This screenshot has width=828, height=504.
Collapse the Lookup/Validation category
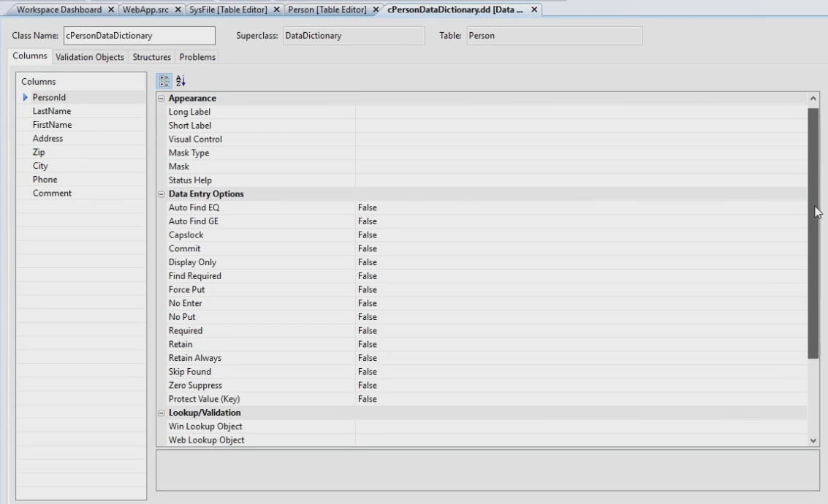[162, 413]
